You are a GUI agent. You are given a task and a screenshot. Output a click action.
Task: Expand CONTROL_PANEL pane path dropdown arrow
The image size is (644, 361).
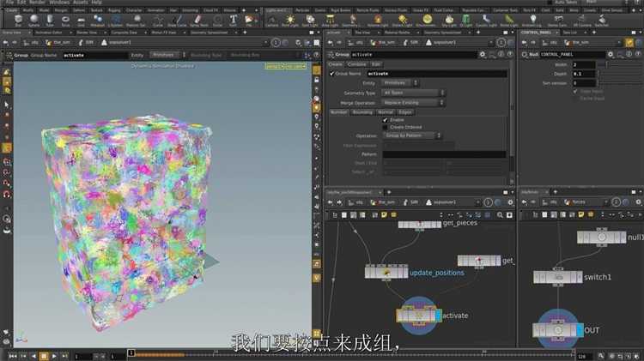click(x=619, y=42)
